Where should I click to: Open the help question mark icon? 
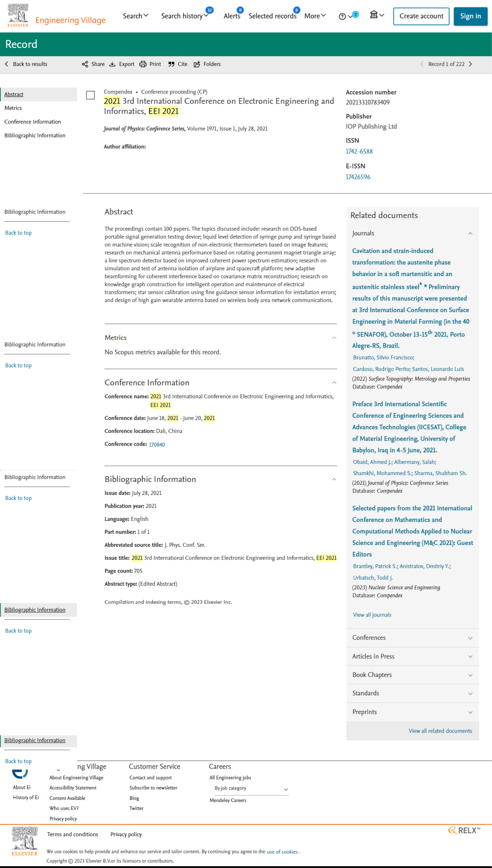(342, 17)
